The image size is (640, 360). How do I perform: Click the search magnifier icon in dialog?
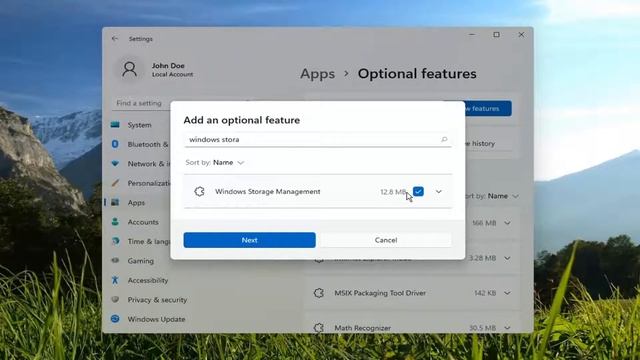tap(444, 140)
